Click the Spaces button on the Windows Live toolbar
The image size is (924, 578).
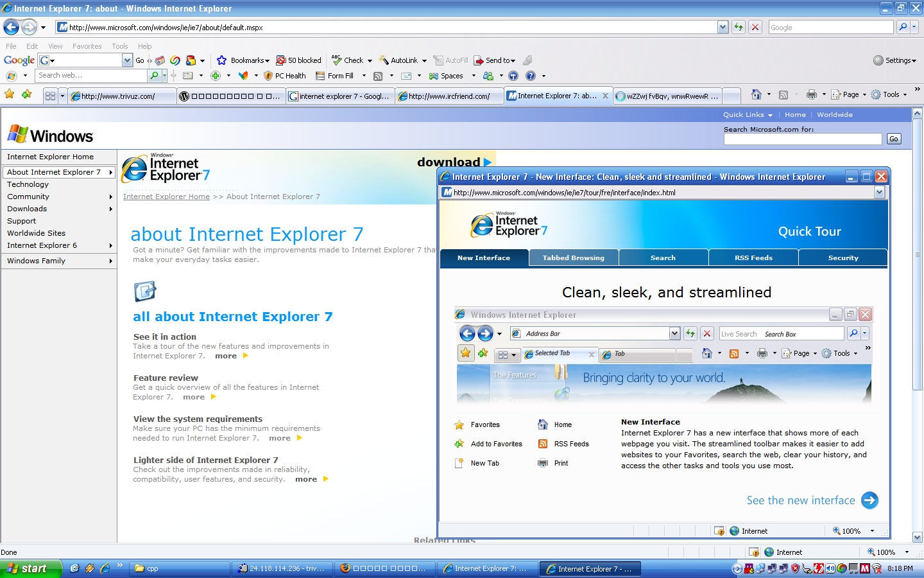coord(446,76)
